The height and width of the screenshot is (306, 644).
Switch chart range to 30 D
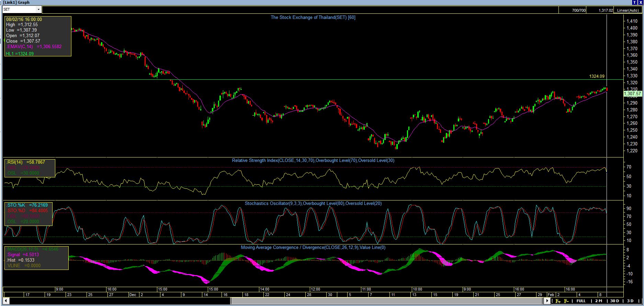click(614, 301)
